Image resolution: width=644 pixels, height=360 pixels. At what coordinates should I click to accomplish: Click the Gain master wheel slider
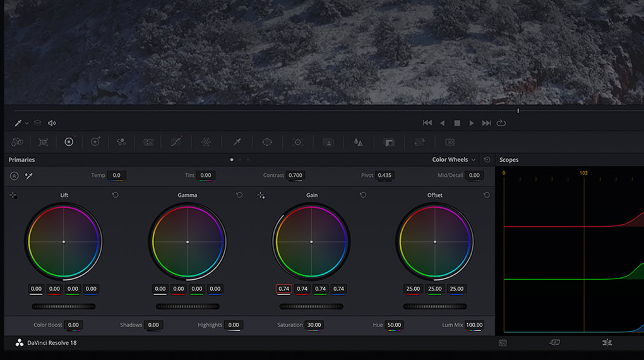(x=311, y=306)
